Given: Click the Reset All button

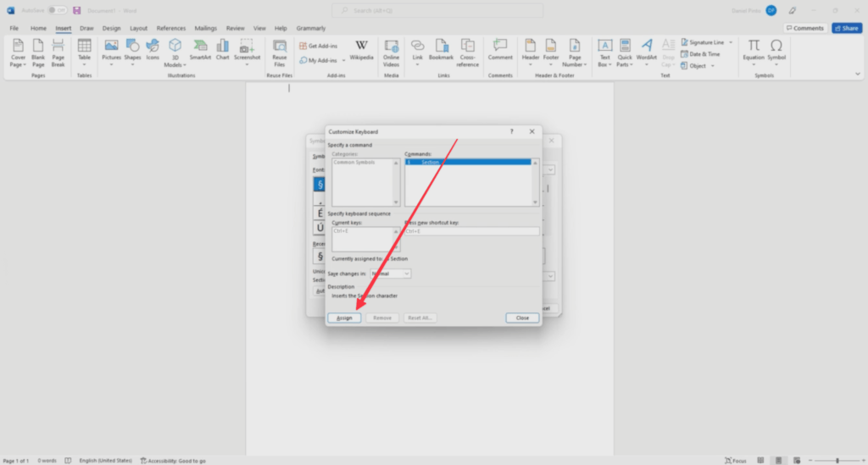Looking at the screenshot, I should point(419,318).
